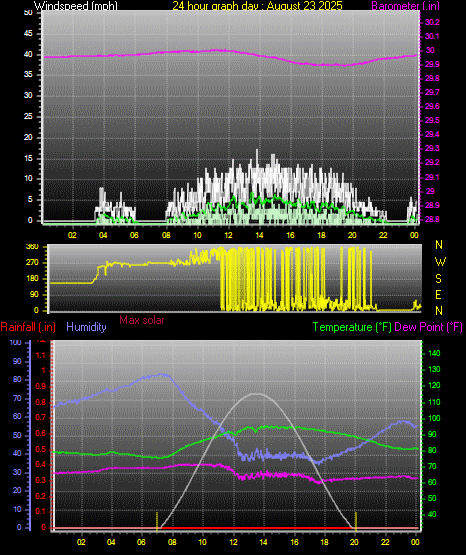Click "270" on the wind direction axis

pyautogui.click(x=33, y=263)
